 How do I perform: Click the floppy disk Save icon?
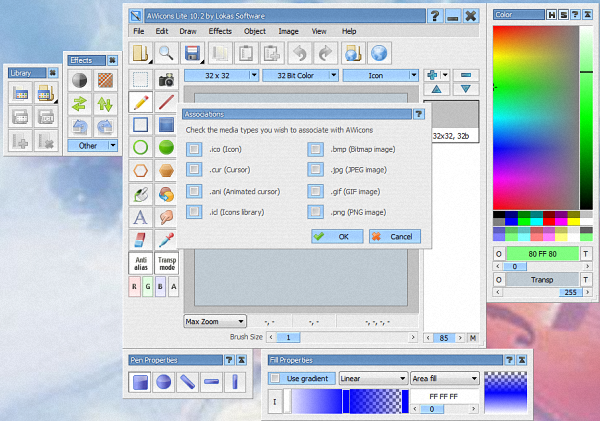click(x=192, y=53)
